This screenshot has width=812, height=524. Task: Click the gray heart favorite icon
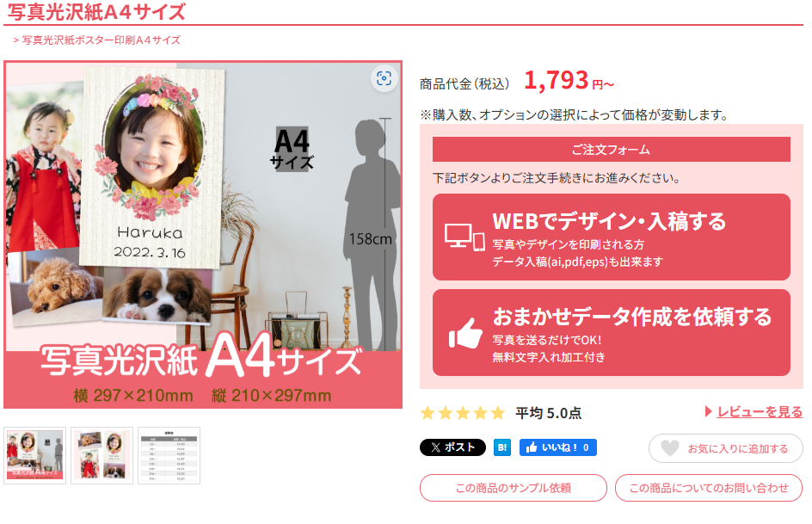click(669, 448)
